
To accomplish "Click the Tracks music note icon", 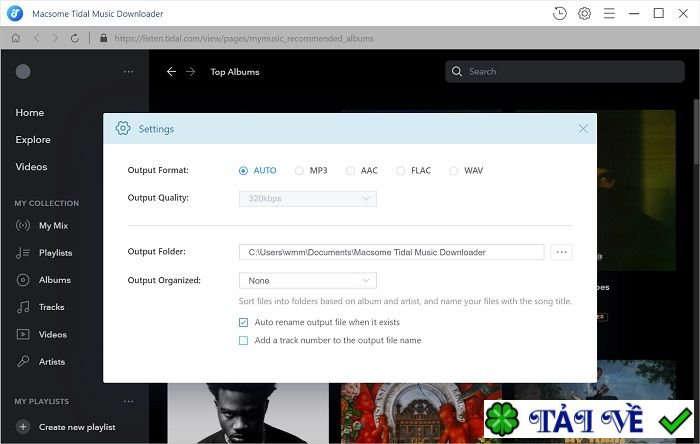I will (x=23, y=307).
